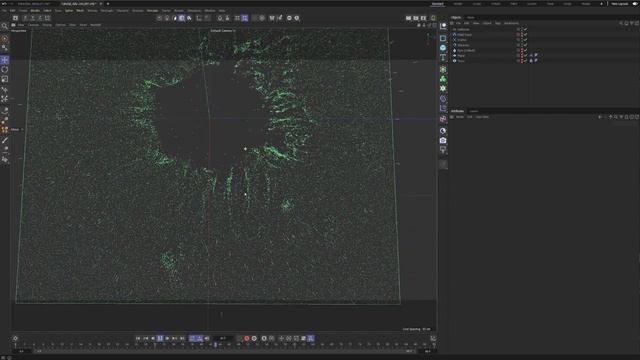This screenshot has height=360, width=640.
Task: Click the green Cloner icon in palette
Action: tap(443, 79)
